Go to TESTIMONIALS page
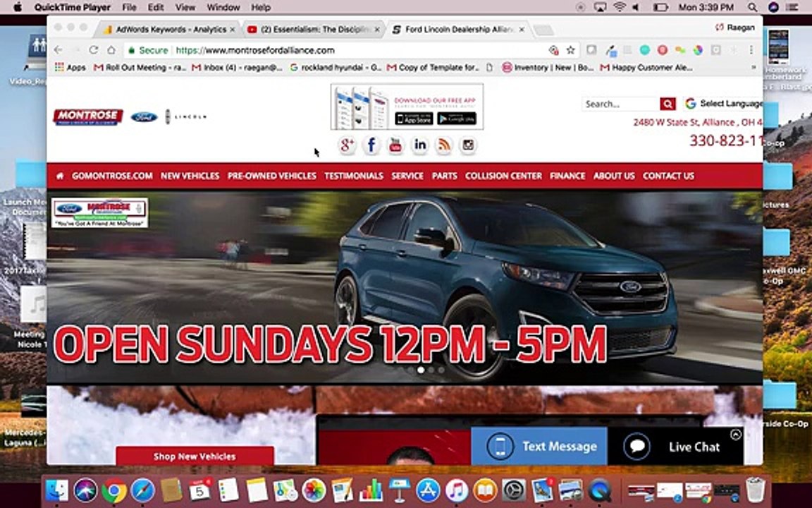This screenshot has width=812, height=508. [354, 176]
